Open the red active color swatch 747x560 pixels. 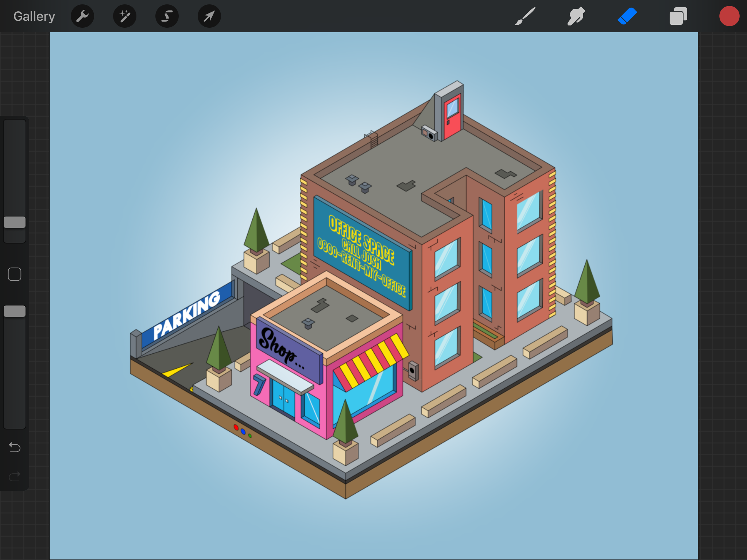coord(729,16)
